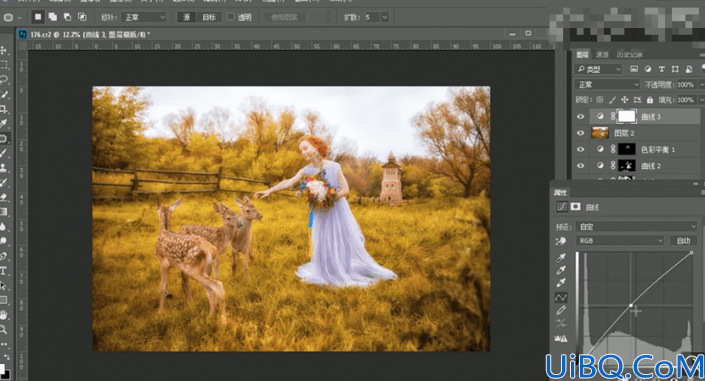
Task: Open the layer blend mode 正常 dropdown
Action: coord(607,85)
